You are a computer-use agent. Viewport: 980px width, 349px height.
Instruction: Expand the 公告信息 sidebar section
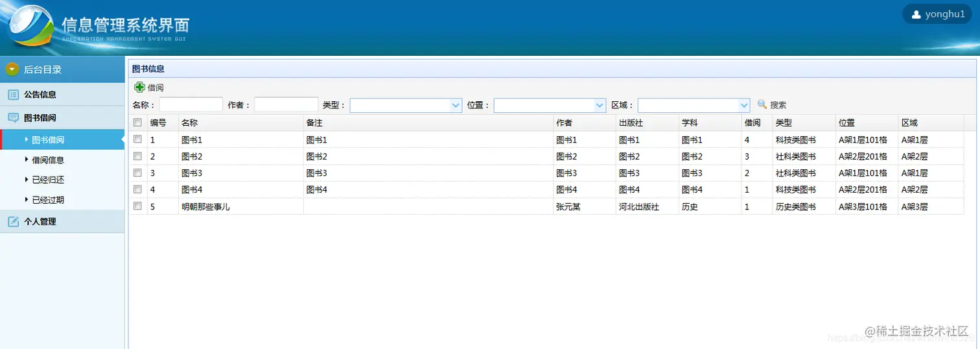click(x=62, y=95)
